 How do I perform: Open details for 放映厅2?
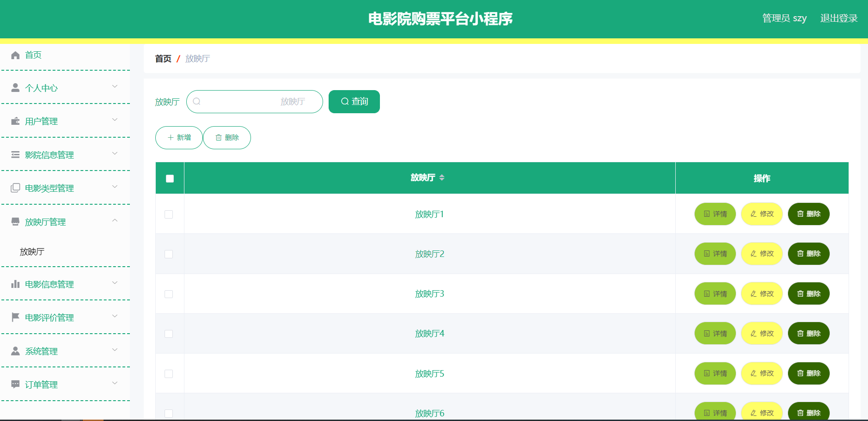click(x=715, y=254)
